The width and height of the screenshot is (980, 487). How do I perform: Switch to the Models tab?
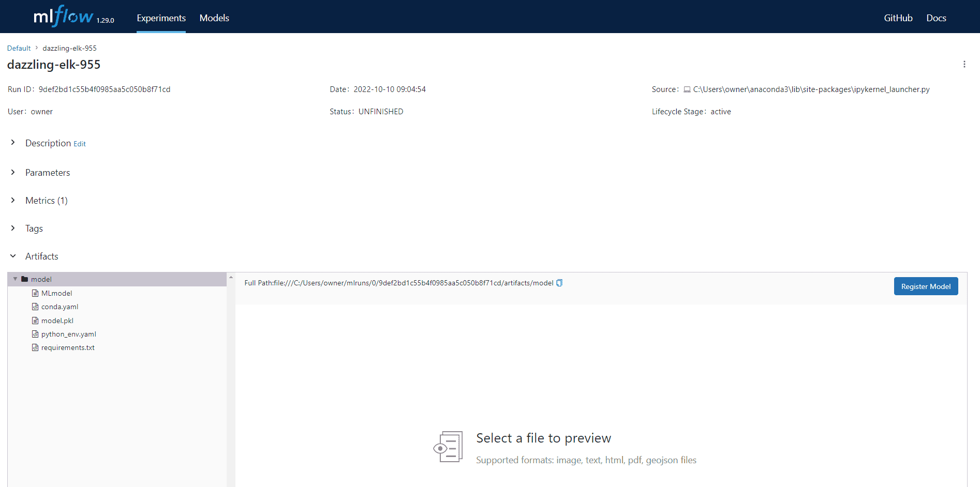(214, 18)
